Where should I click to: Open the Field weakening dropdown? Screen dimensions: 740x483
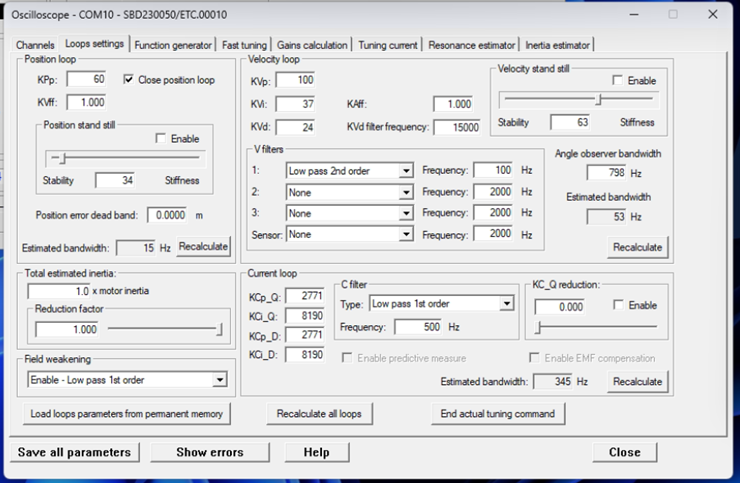click(x=219, y=380)
